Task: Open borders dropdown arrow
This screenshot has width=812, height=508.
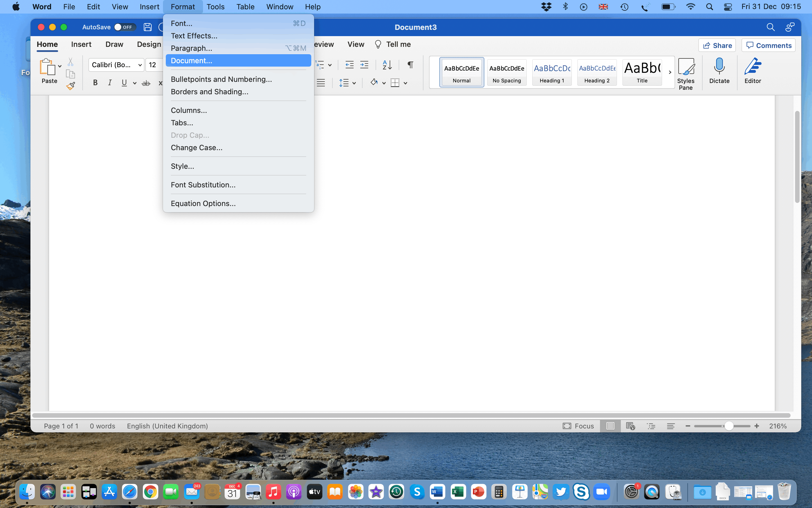Action: coord(405,83)
